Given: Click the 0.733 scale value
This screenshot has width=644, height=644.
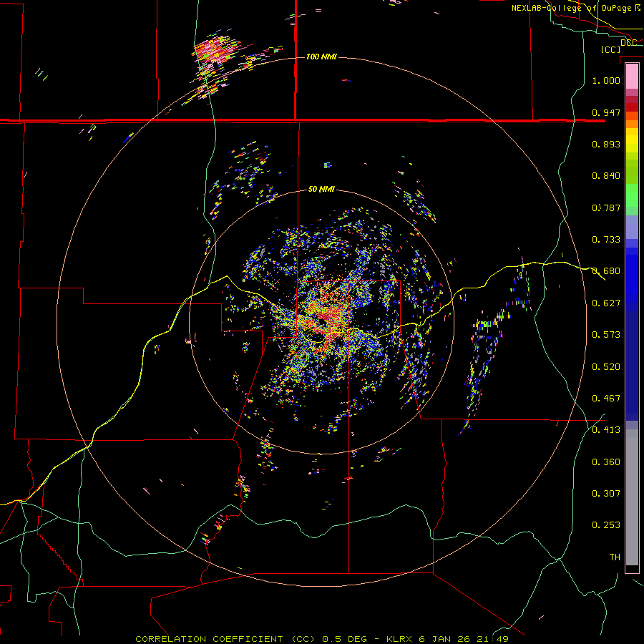Looking at the screenshot, I should (606, 240).
